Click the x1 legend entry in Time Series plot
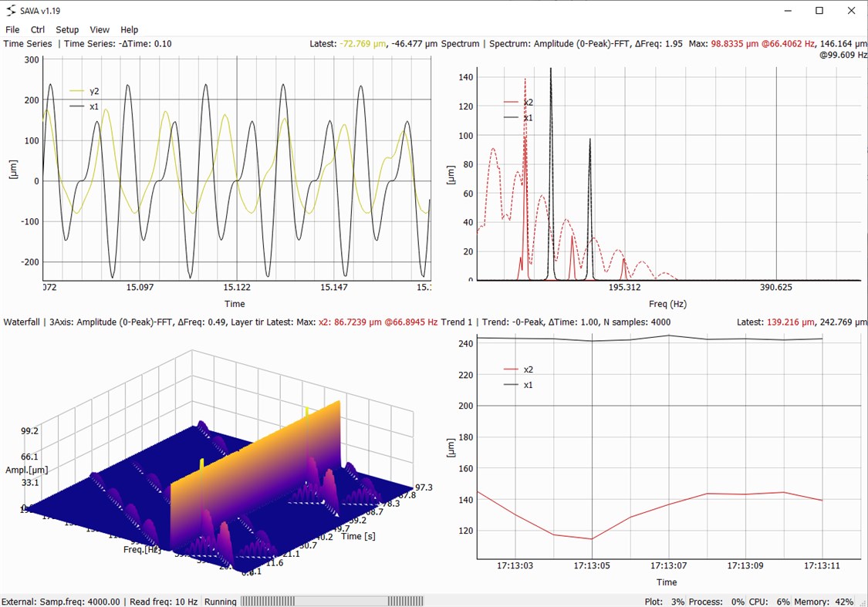The width and height of the screenshot is (868, 607). tap(84, 106)
